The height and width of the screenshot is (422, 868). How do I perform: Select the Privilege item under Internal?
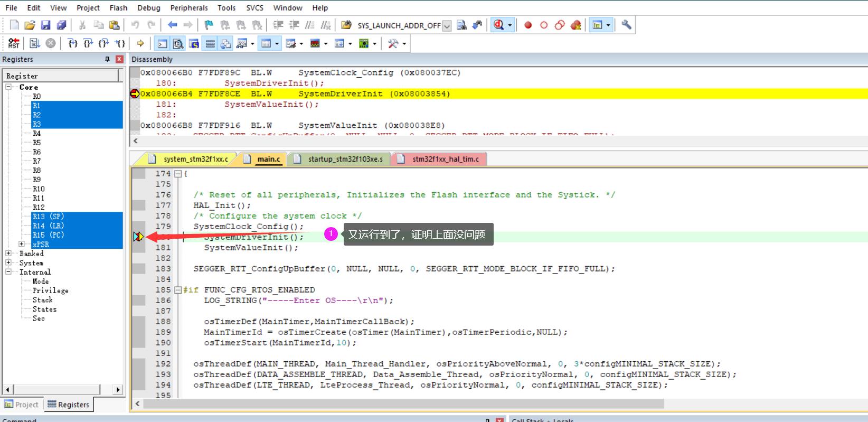tap(51, 290)
